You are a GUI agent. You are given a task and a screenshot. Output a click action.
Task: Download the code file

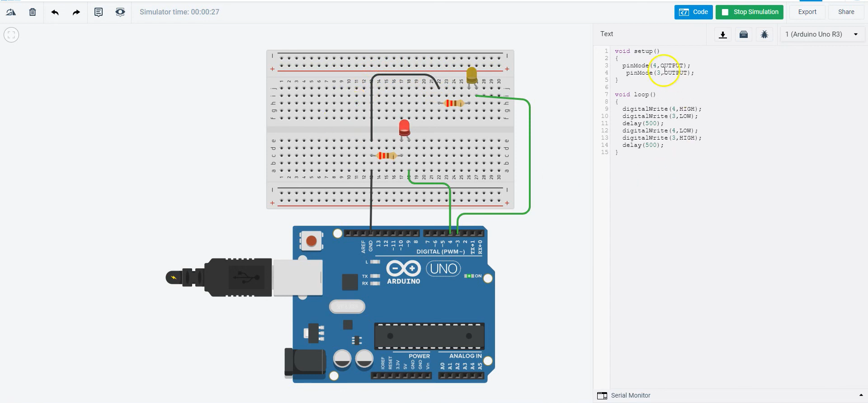click(723, 34)
